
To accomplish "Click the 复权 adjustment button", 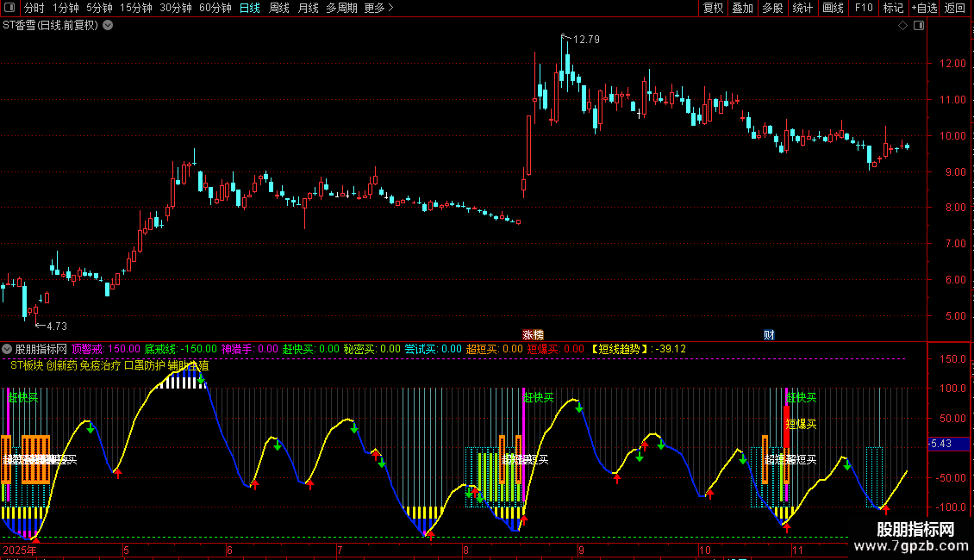I will point(713,9).
